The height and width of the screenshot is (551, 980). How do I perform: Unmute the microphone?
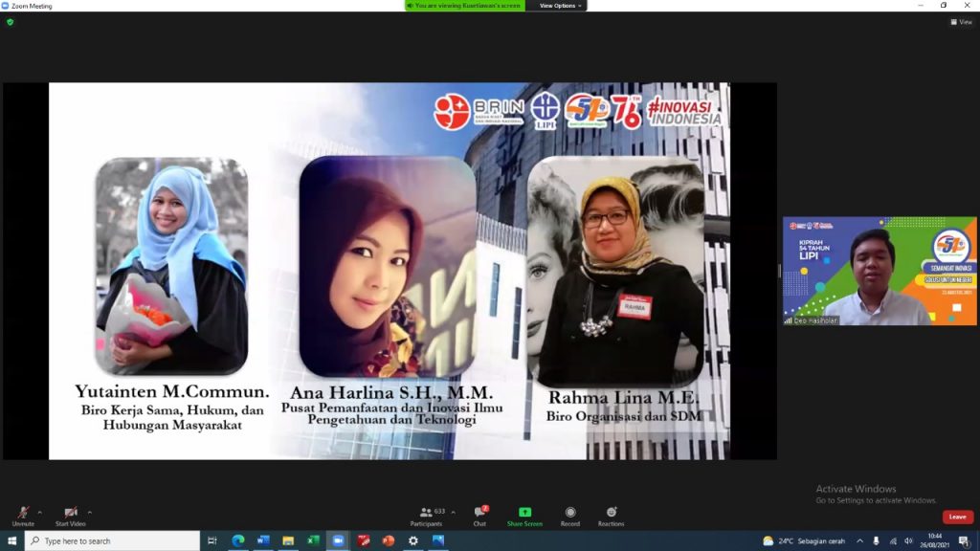coord(23,514)
